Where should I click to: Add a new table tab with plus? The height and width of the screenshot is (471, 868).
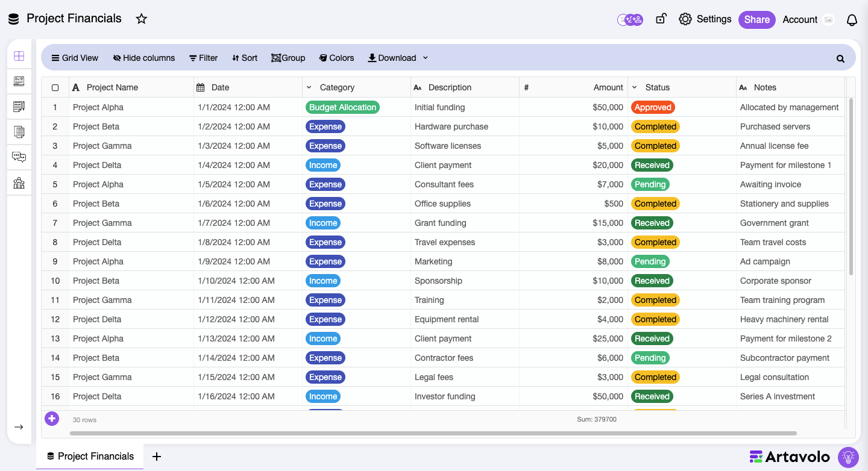(157, 457)
